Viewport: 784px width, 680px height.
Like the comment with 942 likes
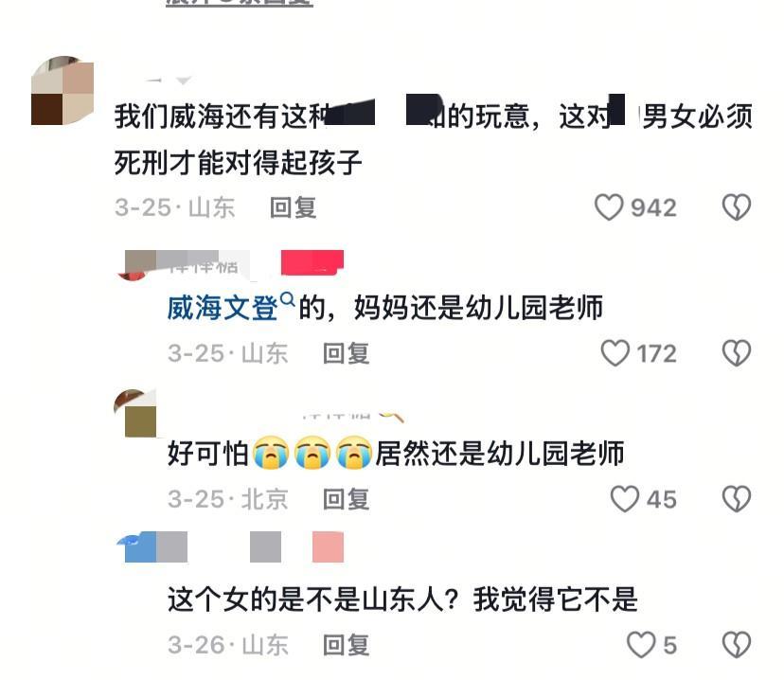tap(609, 207)
